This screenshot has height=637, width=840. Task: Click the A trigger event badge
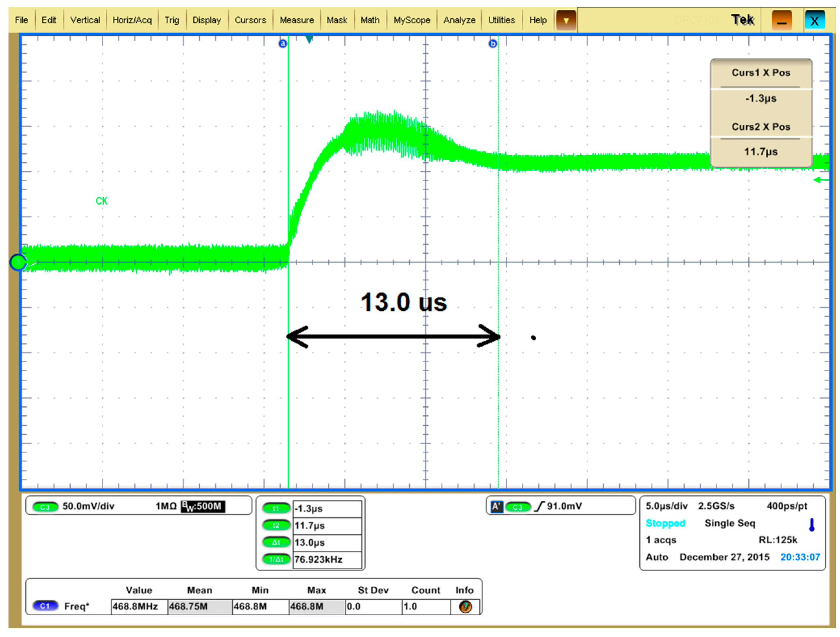496,507
